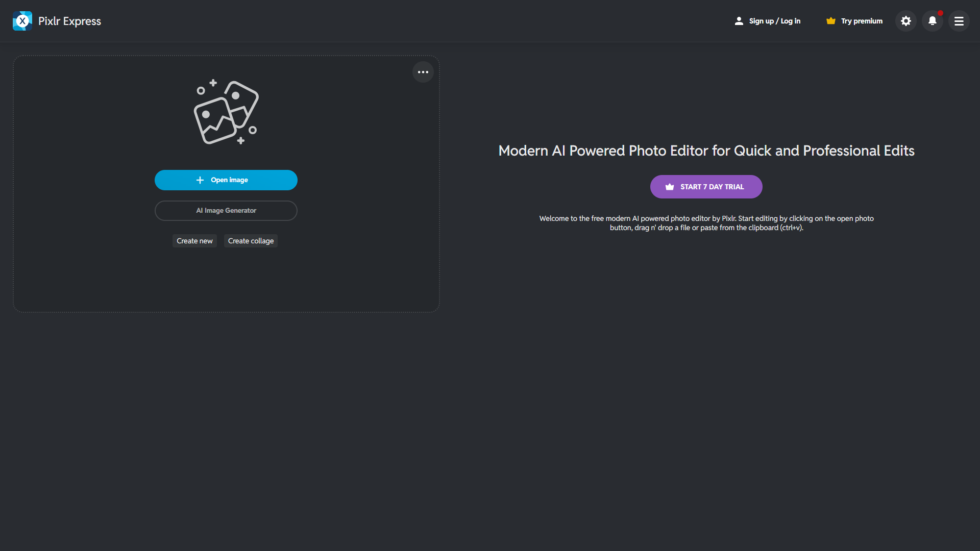Screen dimensions: 980x551
Task: Click the white crown on trial button
Action: [670, 187]
